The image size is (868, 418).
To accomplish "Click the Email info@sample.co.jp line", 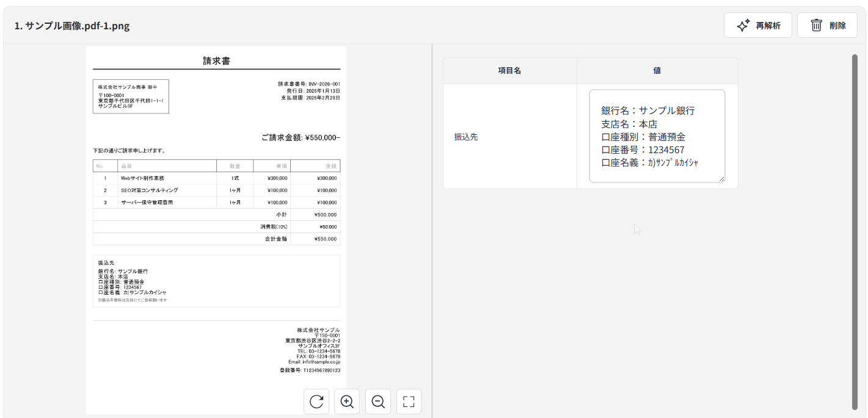I will click(x=314, y=362).
